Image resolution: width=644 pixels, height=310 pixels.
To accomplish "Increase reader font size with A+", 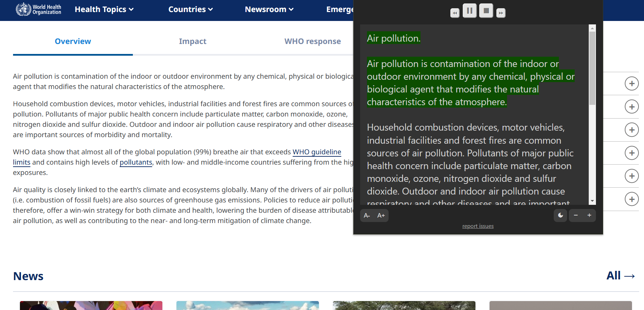I will 381,215.
